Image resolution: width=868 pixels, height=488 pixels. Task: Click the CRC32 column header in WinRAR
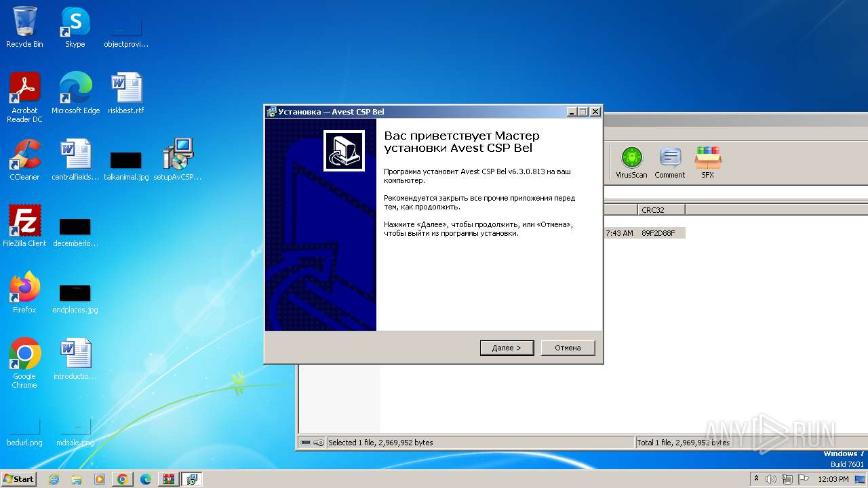[661, 210]
